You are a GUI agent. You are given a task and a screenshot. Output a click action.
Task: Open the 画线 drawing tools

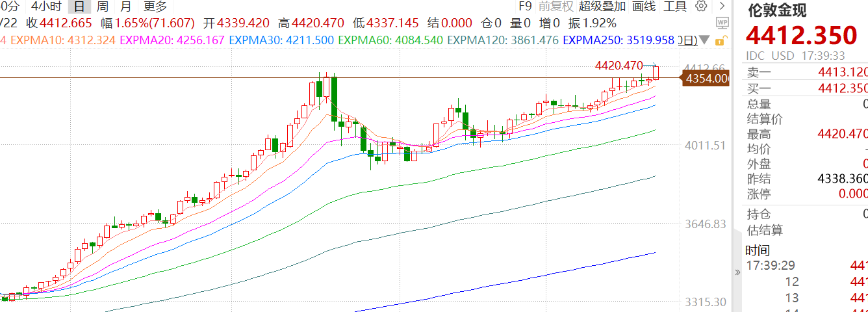click(644, 6)
